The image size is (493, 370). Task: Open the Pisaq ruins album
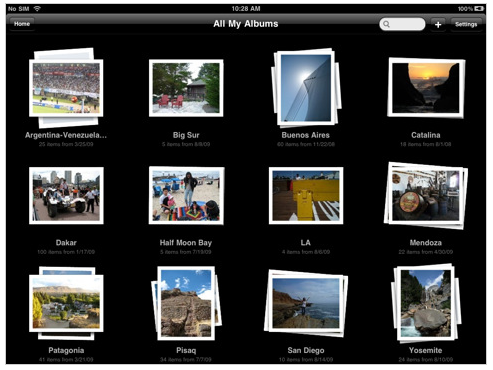[186, 303]
